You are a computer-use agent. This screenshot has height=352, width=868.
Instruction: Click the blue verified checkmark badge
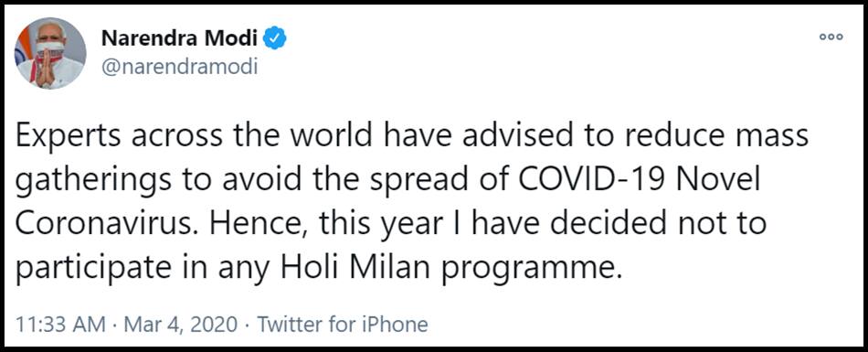[x=274, y=38]
